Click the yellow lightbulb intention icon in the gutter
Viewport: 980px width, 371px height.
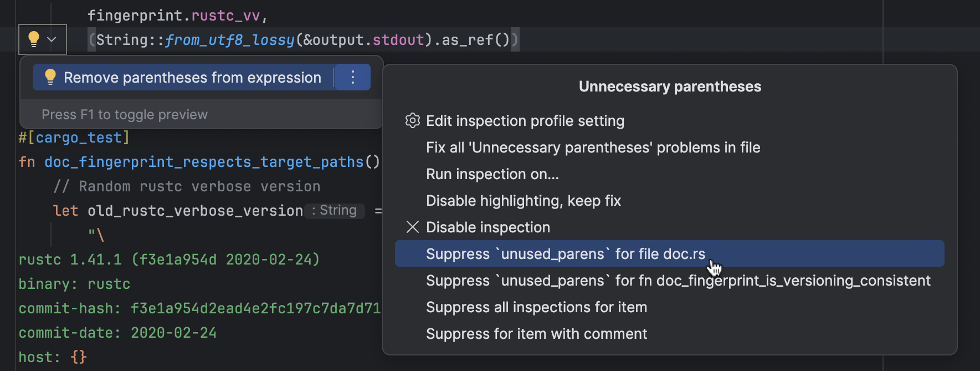(34, 39)
